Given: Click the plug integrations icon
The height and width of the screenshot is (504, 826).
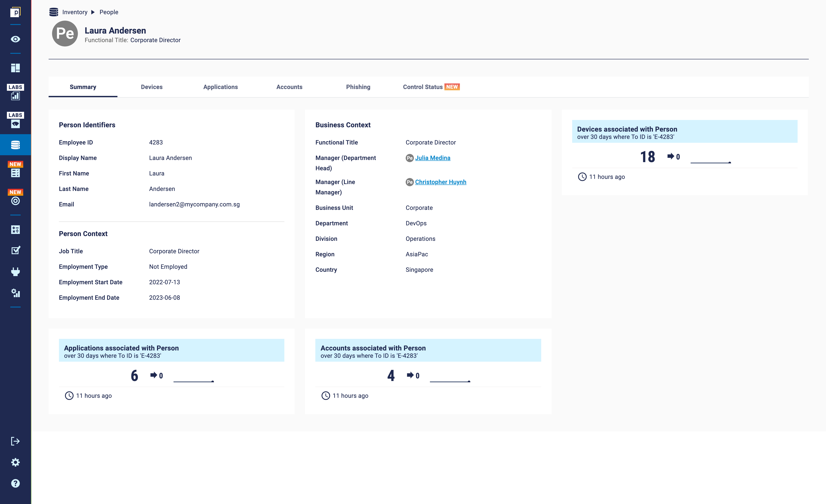Looking at the screenshot, I should click(x=15, y=271).
